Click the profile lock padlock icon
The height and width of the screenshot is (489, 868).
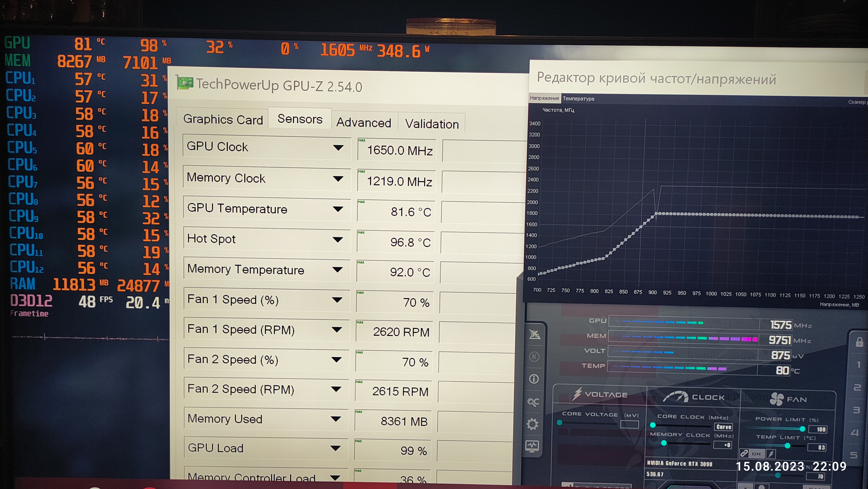tap(859, 342)
